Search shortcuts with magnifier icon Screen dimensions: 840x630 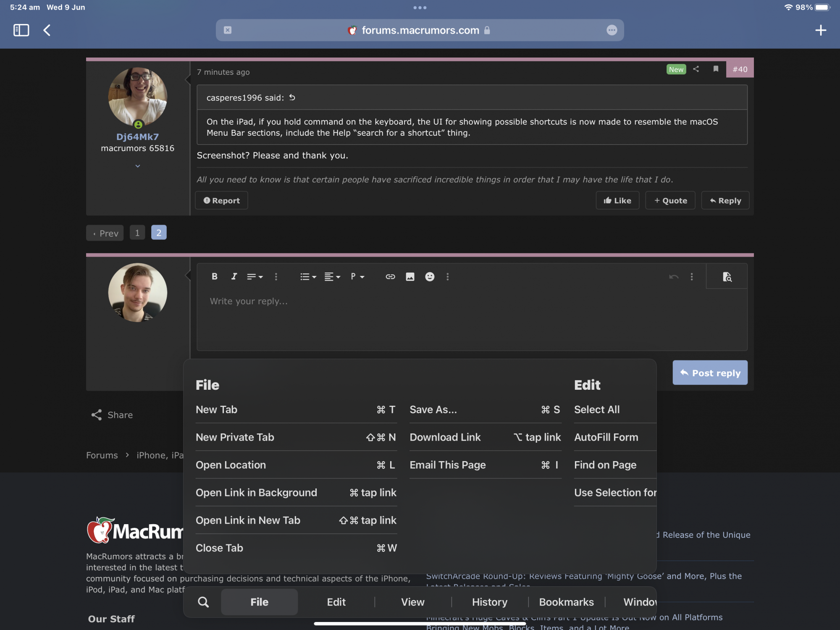(x=203, y=602)
